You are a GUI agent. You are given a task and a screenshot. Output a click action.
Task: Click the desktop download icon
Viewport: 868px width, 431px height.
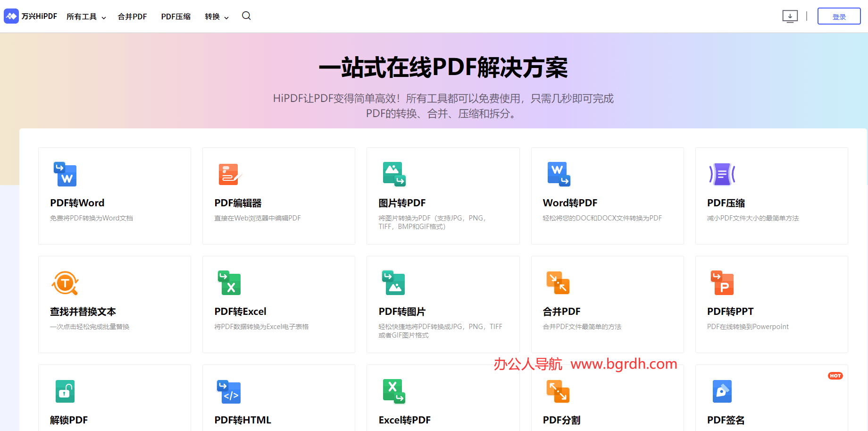(x=790, y=17)
